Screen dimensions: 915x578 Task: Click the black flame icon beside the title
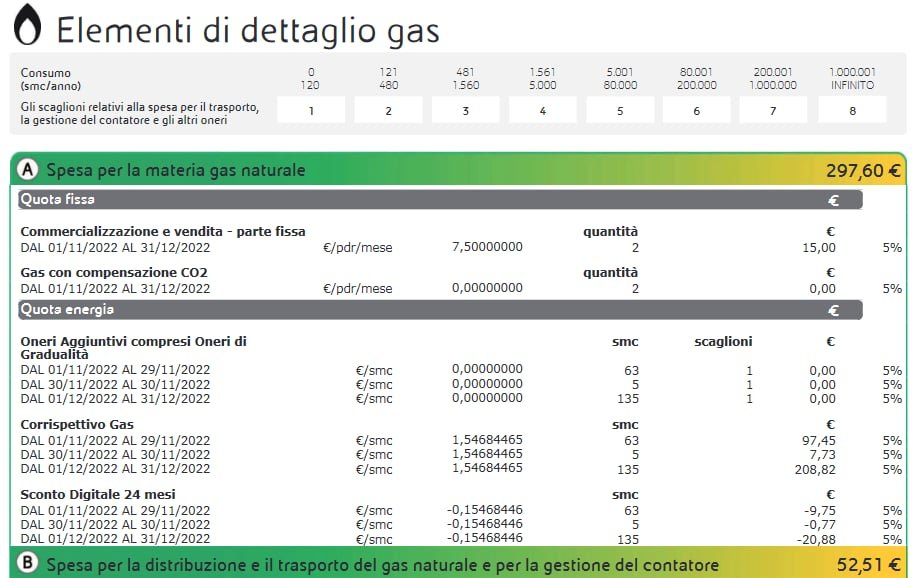tap(27, 27)
